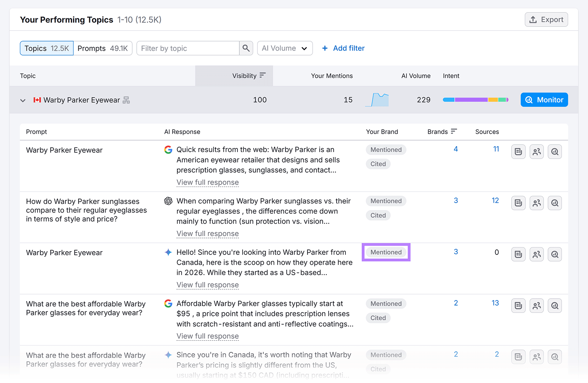Click the Mentioned badge in the Hello row

tap(386, 252)
